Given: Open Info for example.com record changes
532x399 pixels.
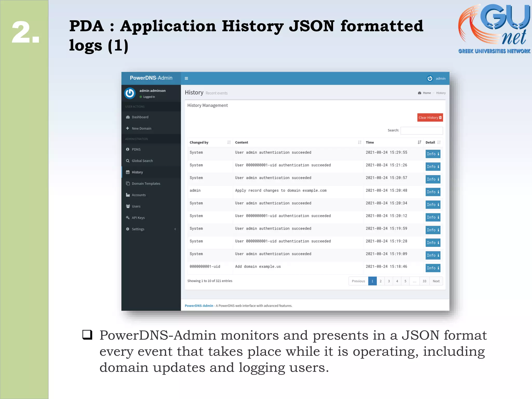Looking at the screenshot, I should pyautogui.click(x=433, y=192).
